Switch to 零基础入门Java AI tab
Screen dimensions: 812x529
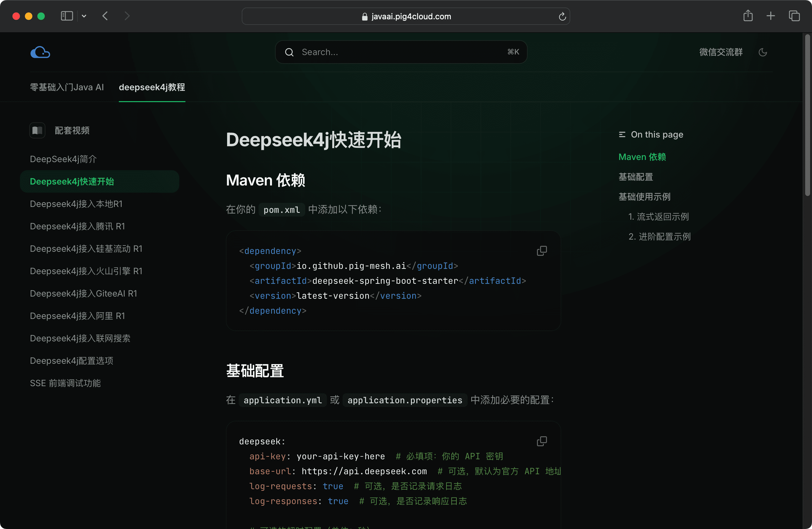[x=67, y=87]
